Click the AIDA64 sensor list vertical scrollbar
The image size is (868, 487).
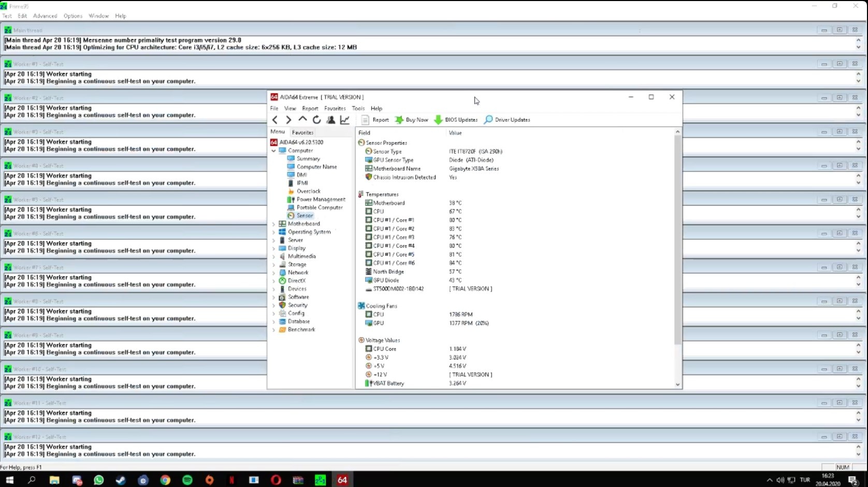coord(677,240)
